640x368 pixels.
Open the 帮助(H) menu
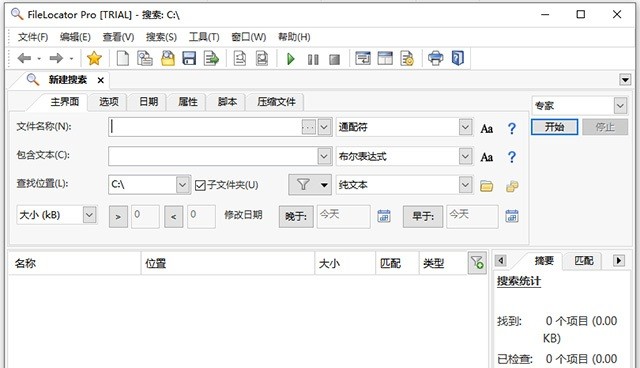(294, 37)
